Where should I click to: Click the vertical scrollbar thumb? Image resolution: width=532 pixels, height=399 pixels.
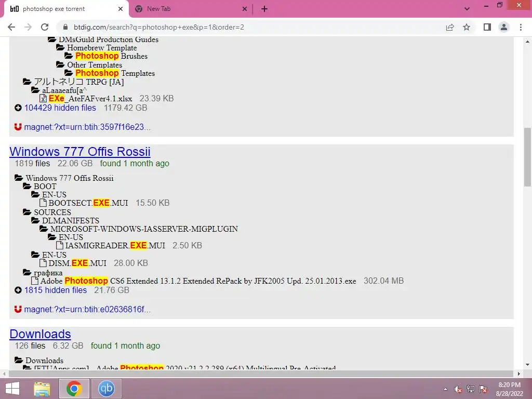(x=527, y=157)
